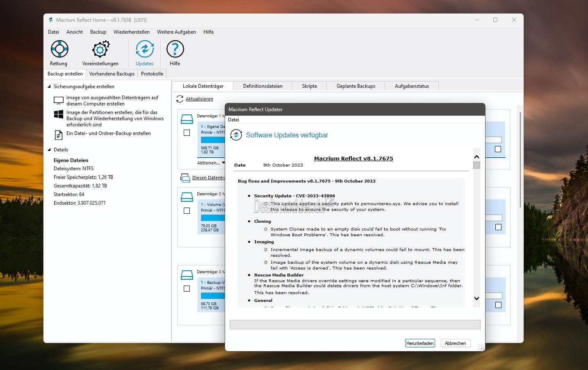Click the Aktualisieren refresh icon

coord(180,99)
